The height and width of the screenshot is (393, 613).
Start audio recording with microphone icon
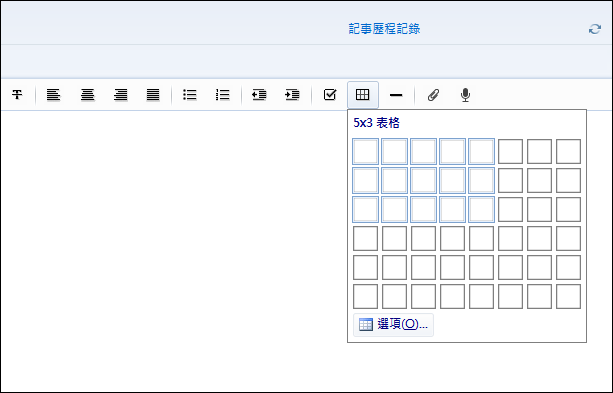pyautogui.click(x=465, y=95)
